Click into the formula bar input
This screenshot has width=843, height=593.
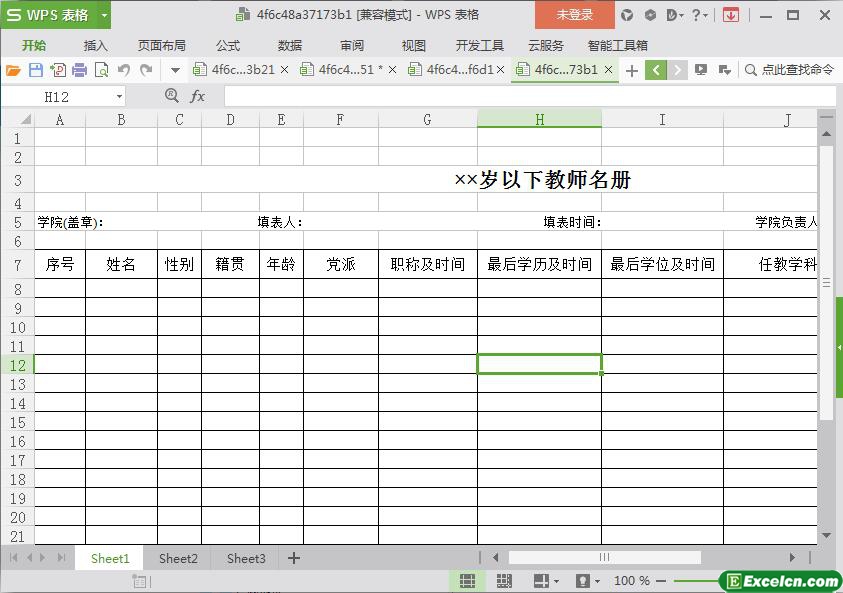(x=530, y=97)
